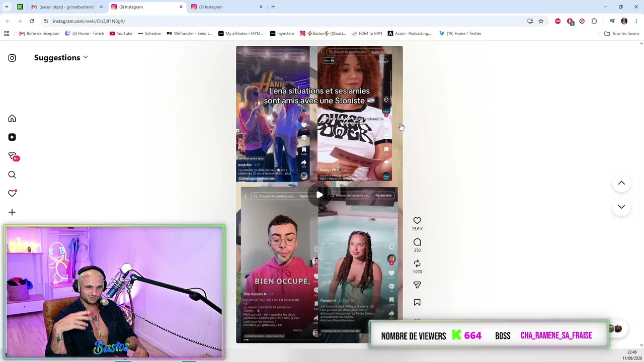Viewport: 644px width, 362px height.
Task: Open the Reels icon in sidebar
Action: (x=12, y=137)
